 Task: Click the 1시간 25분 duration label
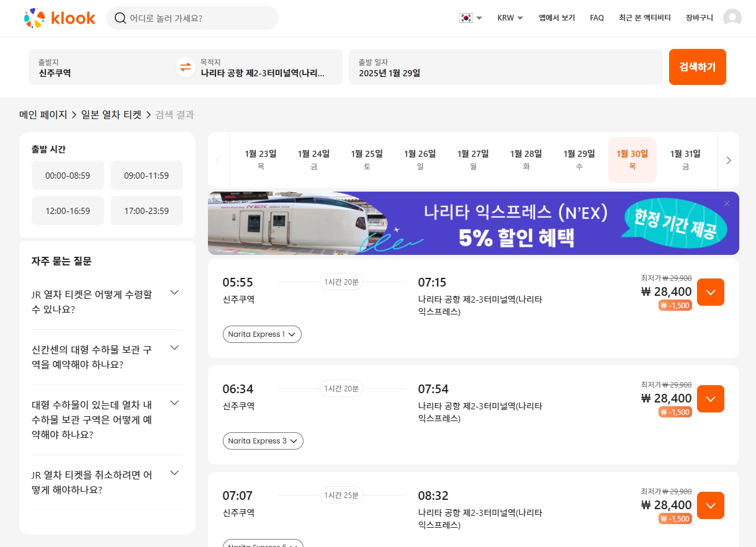pos(341,496)
